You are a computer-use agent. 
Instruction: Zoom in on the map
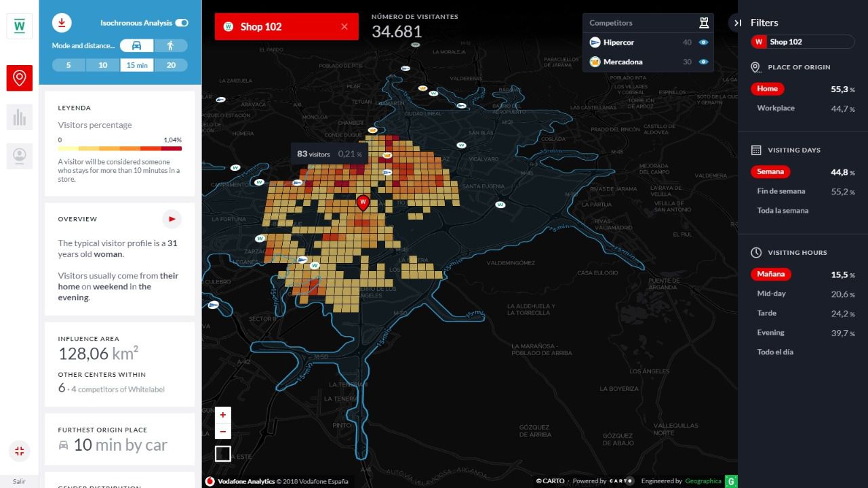point(223,415)
